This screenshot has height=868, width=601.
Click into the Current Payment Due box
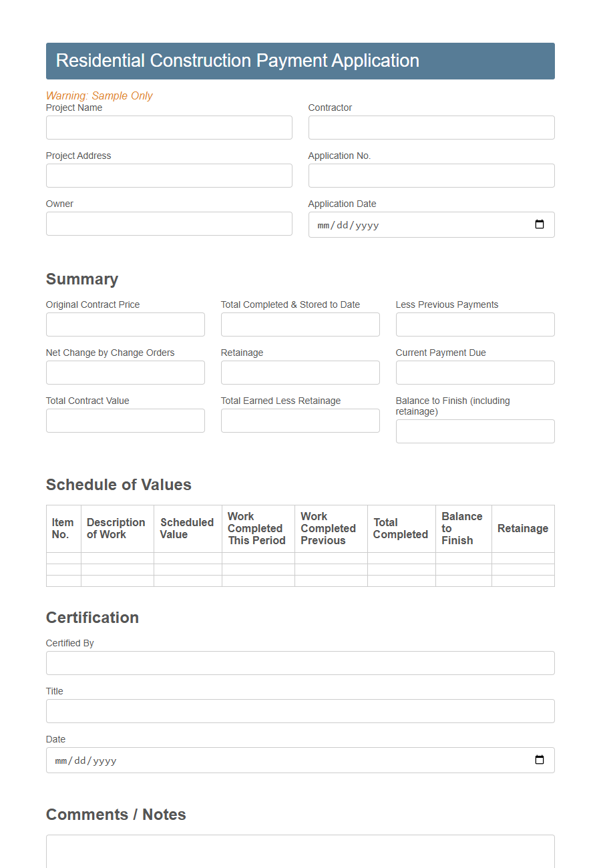475,373
